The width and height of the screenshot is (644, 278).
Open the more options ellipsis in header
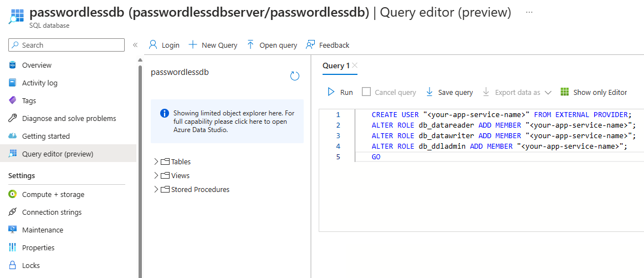pyautogui.click(x=529, y=12)
